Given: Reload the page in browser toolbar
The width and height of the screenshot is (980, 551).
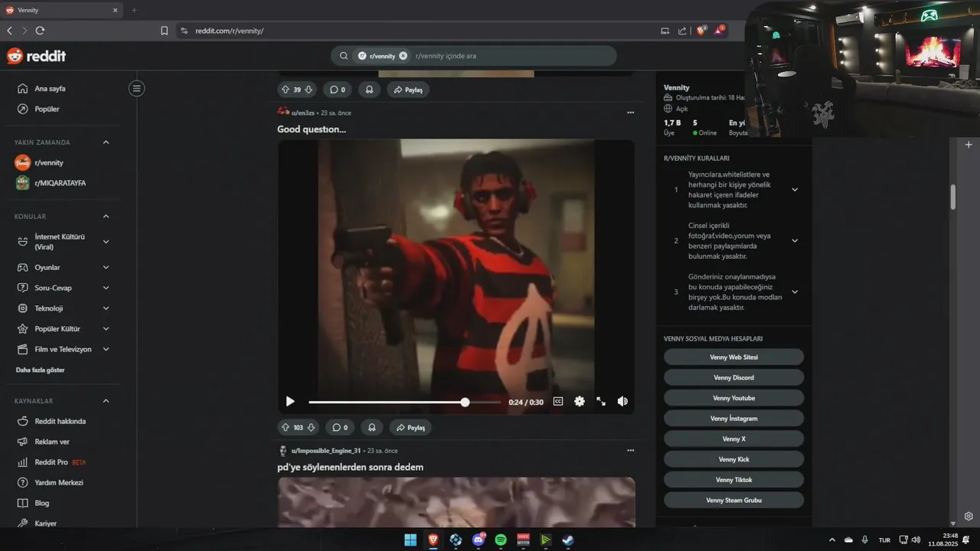Looking at the screenshot, I should click(x=40, y=31).
